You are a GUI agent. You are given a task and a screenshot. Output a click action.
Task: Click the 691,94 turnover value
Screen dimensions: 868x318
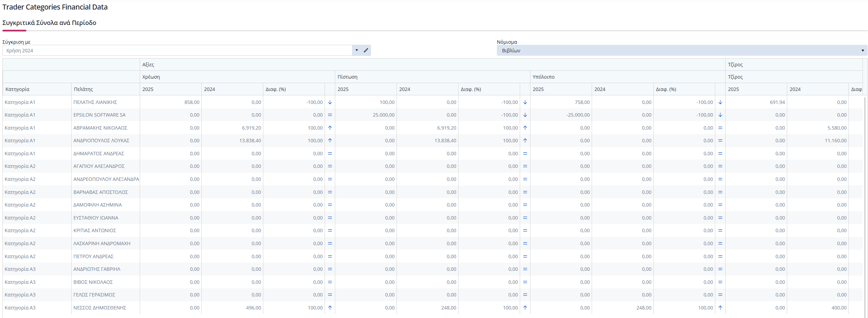tap(777, 102)
